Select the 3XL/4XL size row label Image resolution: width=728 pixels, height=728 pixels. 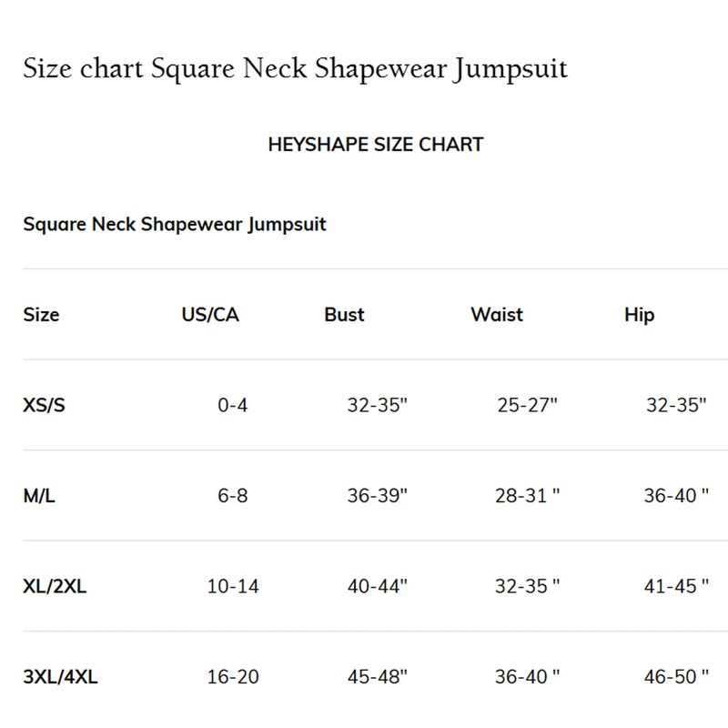pos(59,676)
